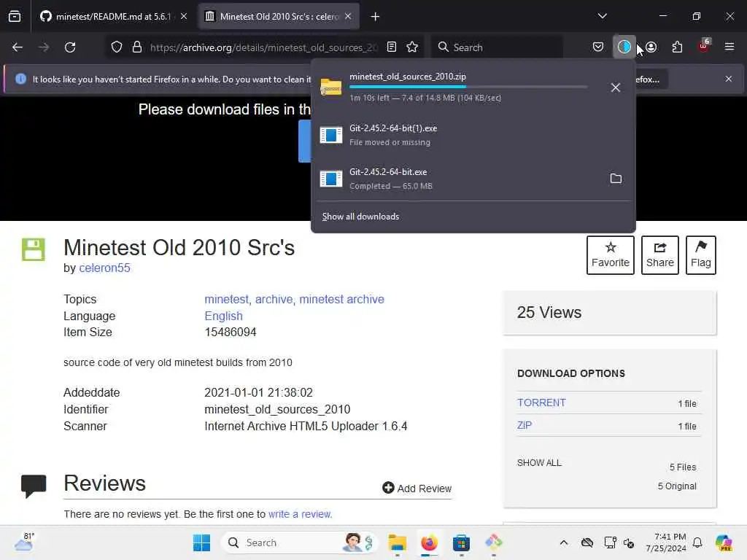Click the OneDrive cloud tray icon
This screenshot has height=560, width=747.
pyautogui.click(x=587, y=542)
